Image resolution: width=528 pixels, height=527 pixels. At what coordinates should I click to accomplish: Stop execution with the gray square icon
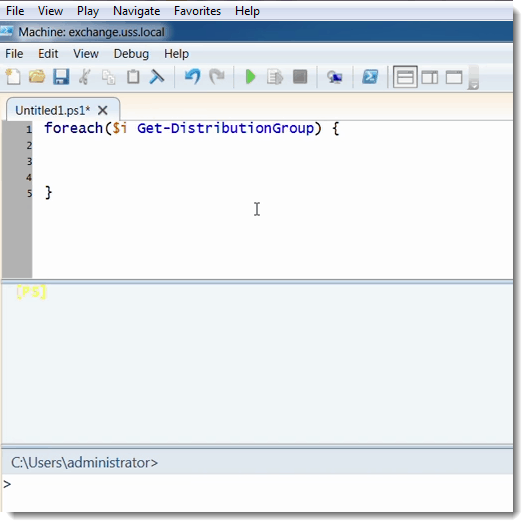coord(300,77)
